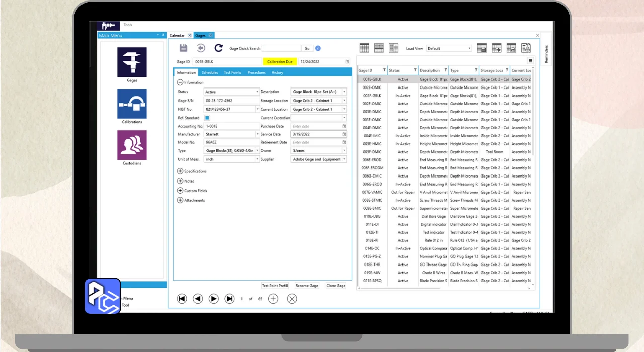
Task: Switch to the Procedures tab
Action: click(256, 73)
